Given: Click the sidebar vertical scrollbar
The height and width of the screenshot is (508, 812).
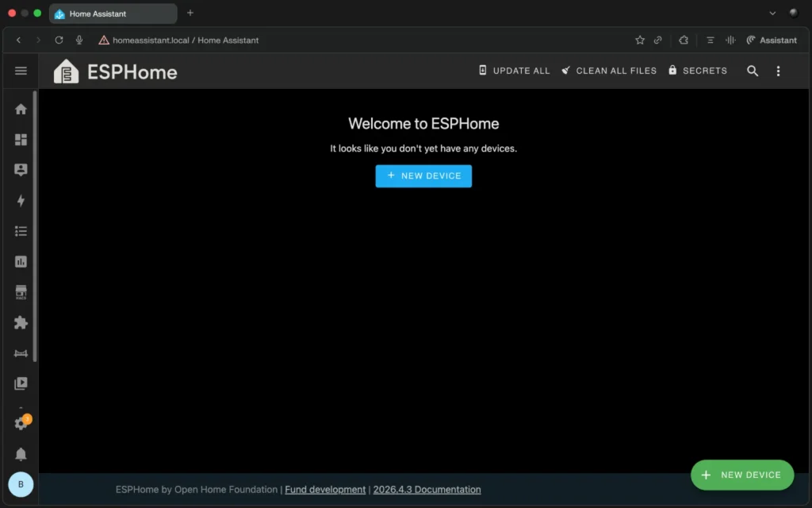Looking at the screenshot, I should pyautogui.click(x=35, y=226).
